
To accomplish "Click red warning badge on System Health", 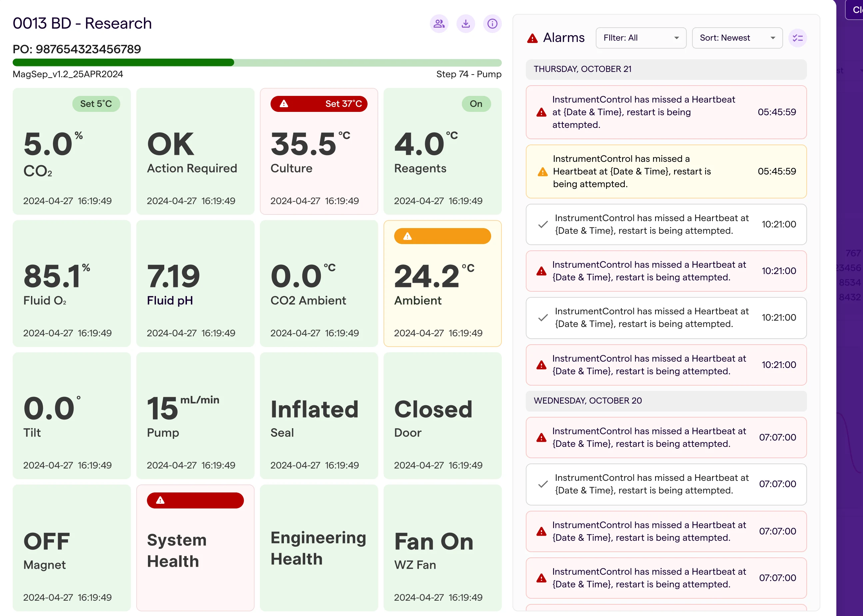I will (x=195, y=500).
